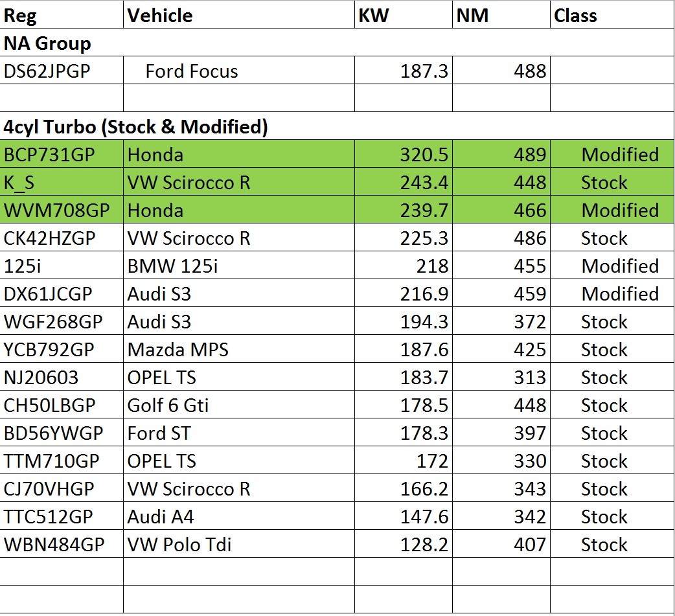
Task: Click the Ford ST vehicle cell
Action: pyautogui.click(x=238, y=433)
